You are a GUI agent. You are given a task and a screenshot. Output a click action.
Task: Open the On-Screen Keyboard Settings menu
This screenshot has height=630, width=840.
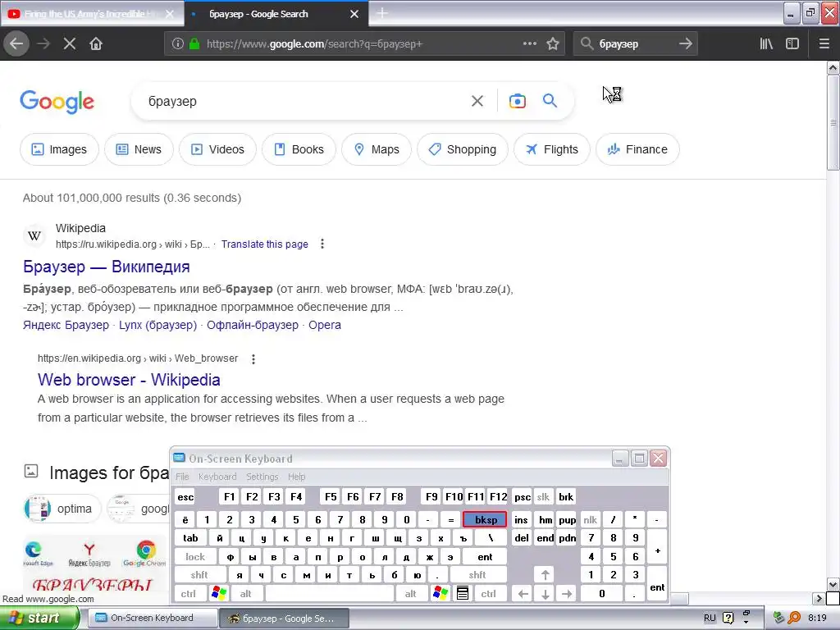262,477
